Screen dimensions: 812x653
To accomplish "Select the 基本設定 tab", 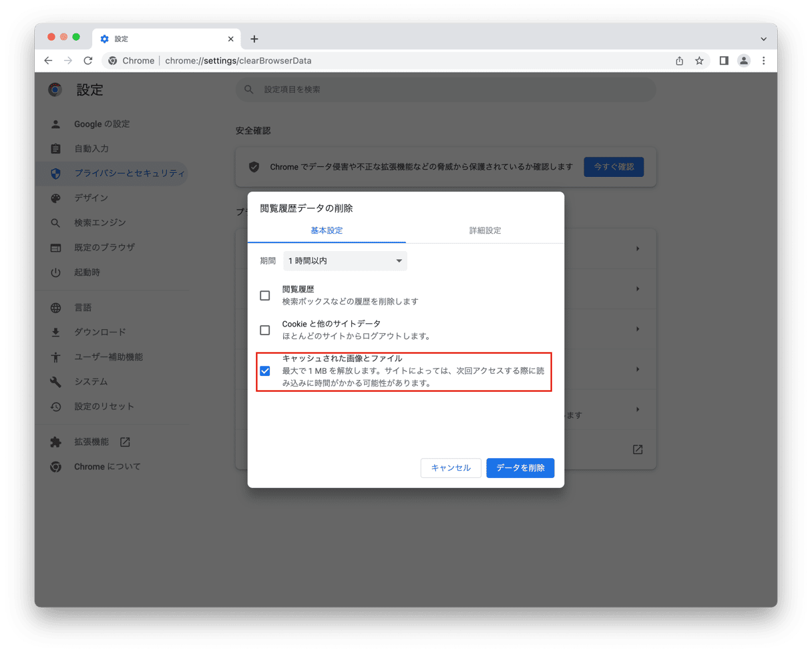I will point(327,230).
